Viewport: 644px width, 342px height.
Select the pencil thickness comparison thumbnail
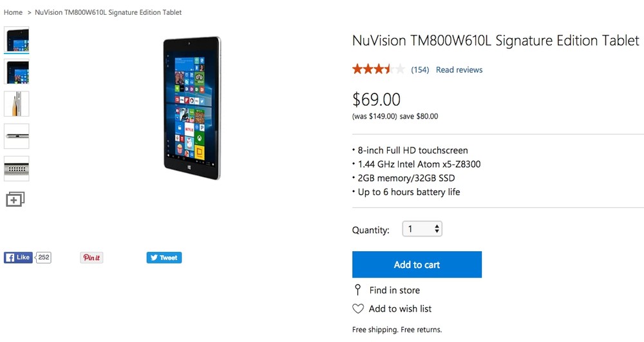point(17,104)
